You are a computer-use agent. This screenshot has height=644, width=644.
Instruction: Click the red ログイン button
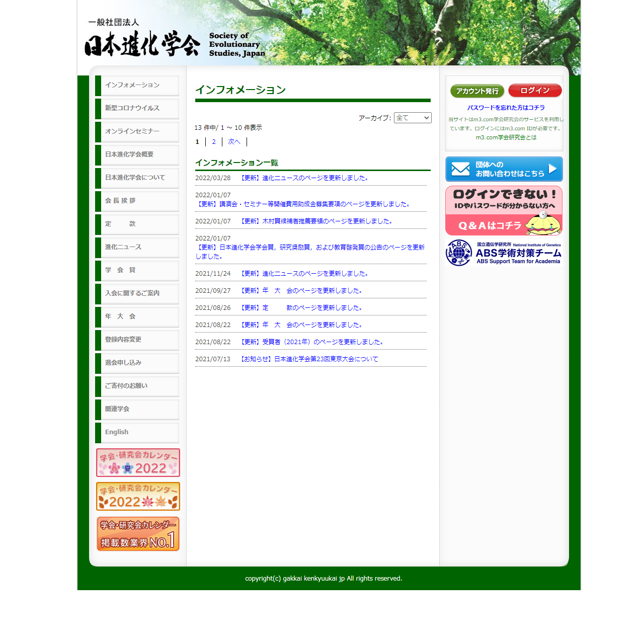pos(535,91)
